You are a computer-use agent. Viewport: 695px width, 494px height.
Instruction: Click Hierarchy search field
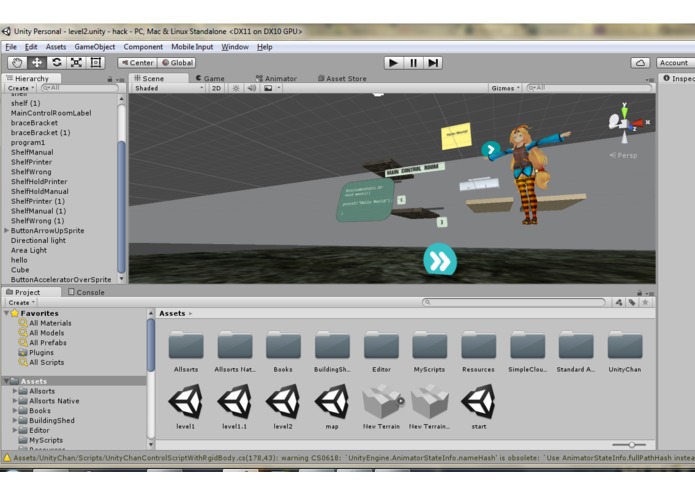coord(80,88)
